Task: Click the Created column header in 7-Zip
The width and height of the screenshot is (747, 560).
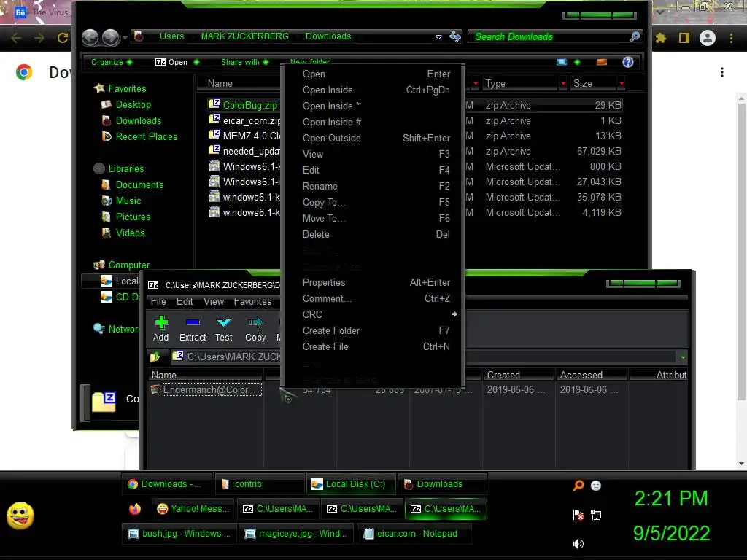Action: (519, 375)
